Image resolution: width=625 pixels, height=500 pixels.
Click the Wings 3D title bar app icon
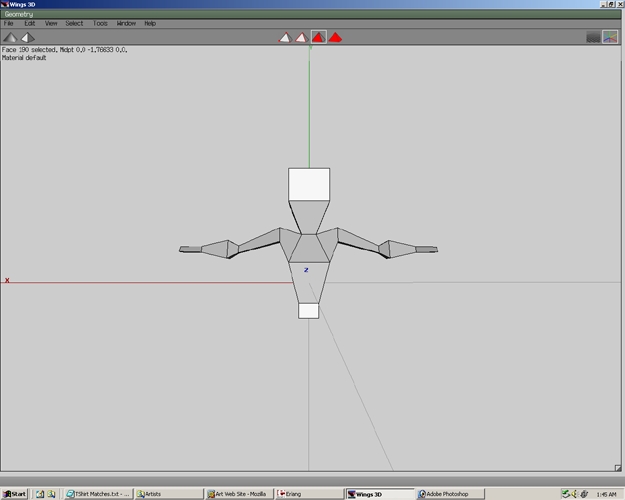4,4
